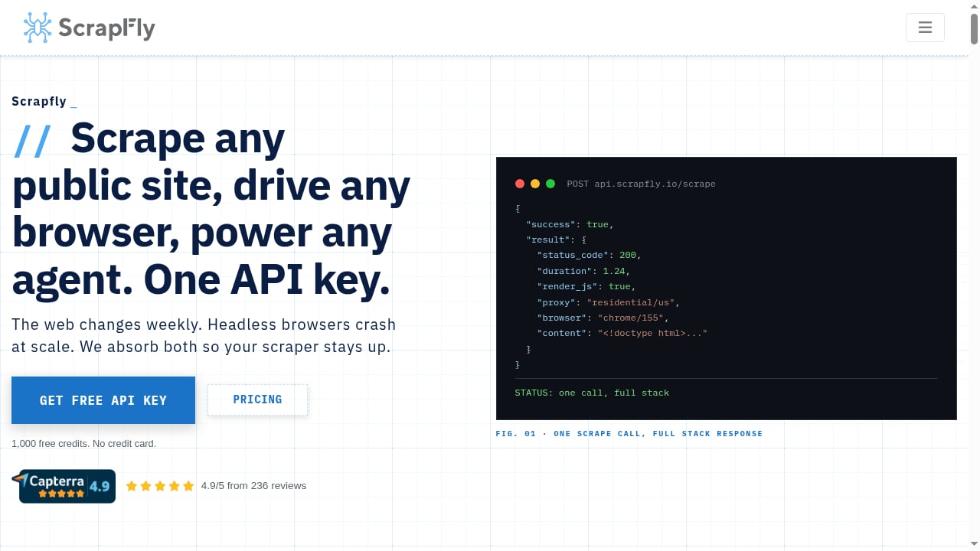Click the Scrapfly logo in header
The width and height of the screenshot is (980, 551).
tap(89, 28)
